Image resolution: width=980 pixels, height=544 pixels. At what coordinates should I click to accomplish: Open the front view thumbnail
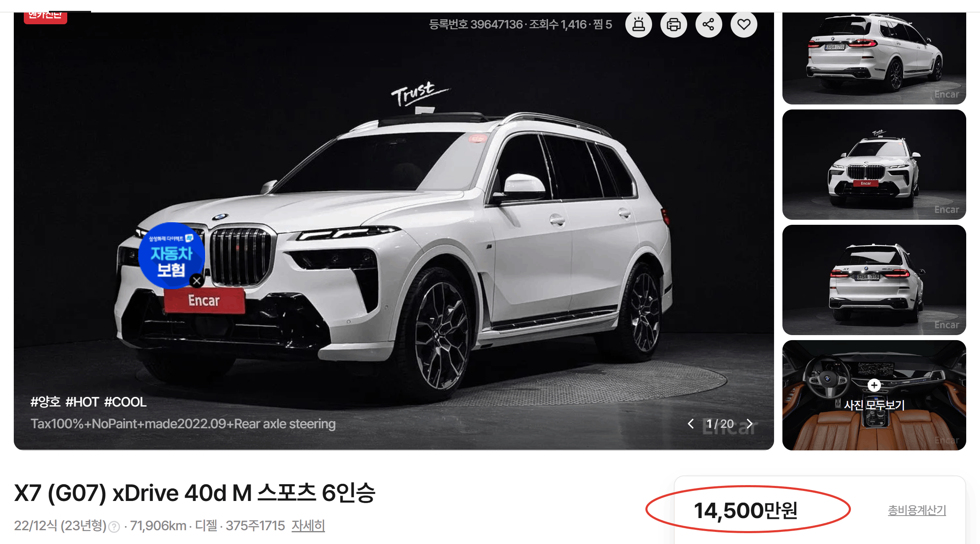pyautogui.click(x=874, y=165)
